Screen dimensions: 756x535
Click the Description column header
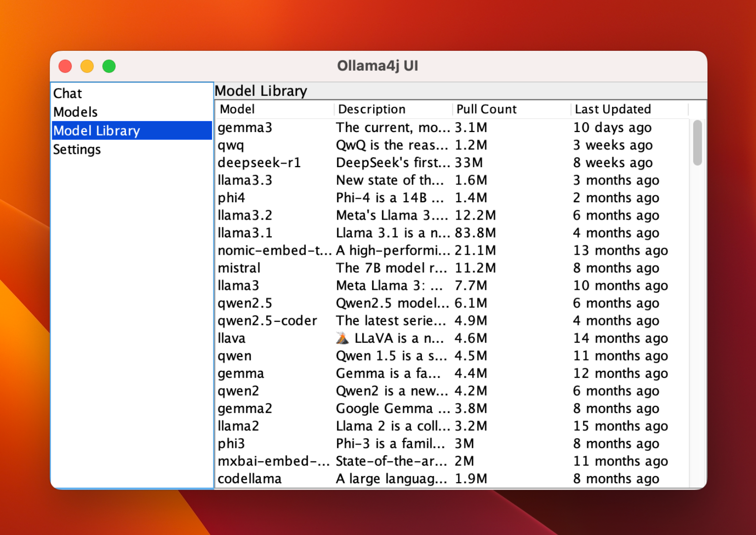pos(372,109)
